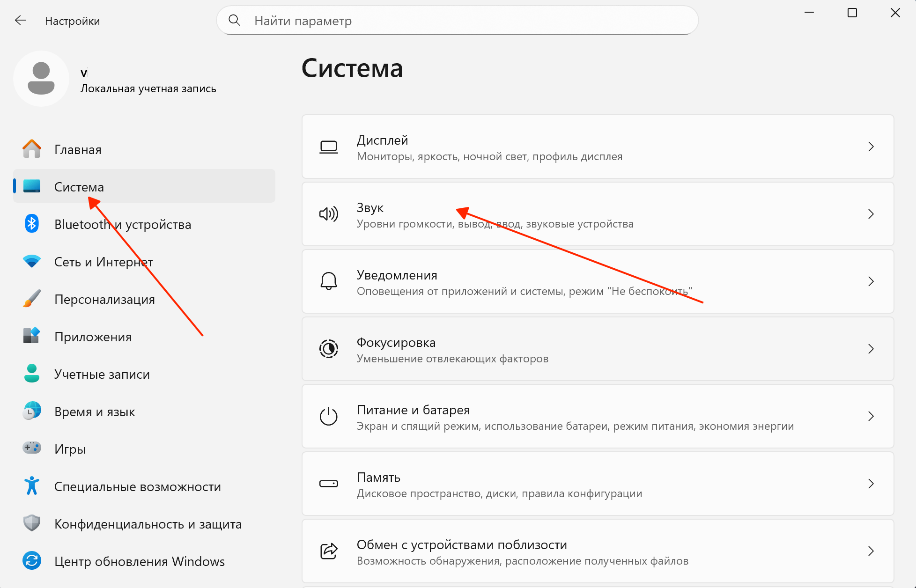Click the Настройки window title

pos(73,21)
